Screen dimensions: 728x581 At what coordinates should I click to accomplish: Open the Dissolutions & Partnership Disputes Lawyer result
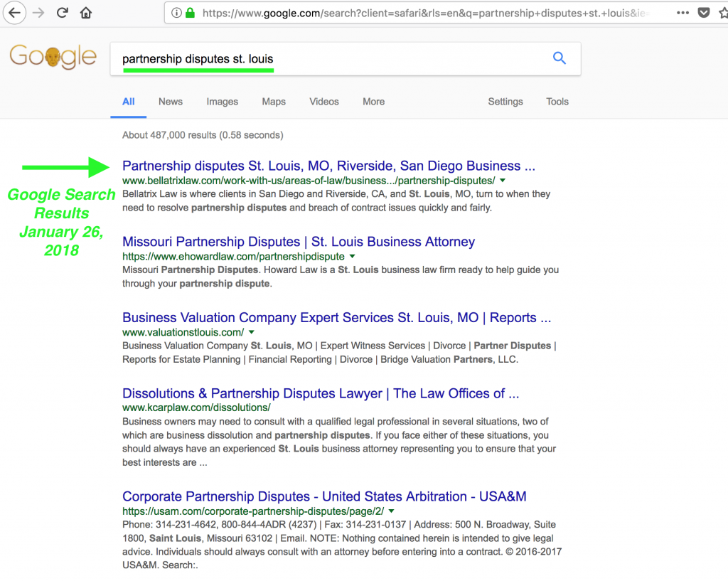[x=321, y=393]
